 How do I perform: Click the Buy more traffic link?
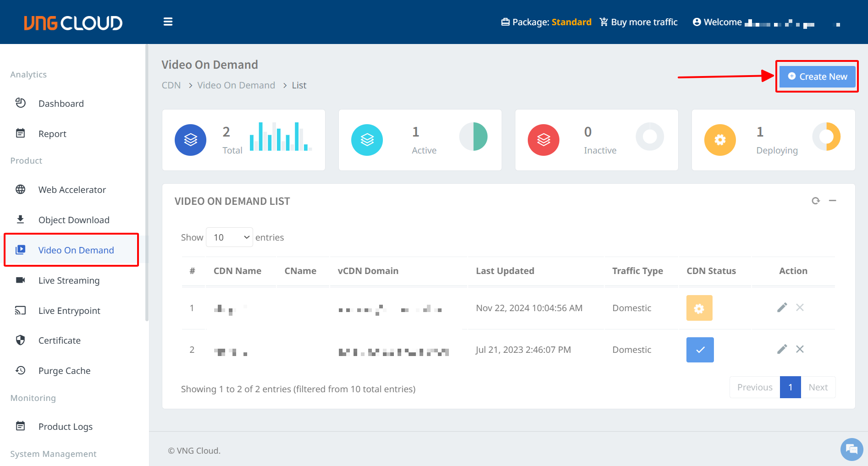tap(639, 22)
